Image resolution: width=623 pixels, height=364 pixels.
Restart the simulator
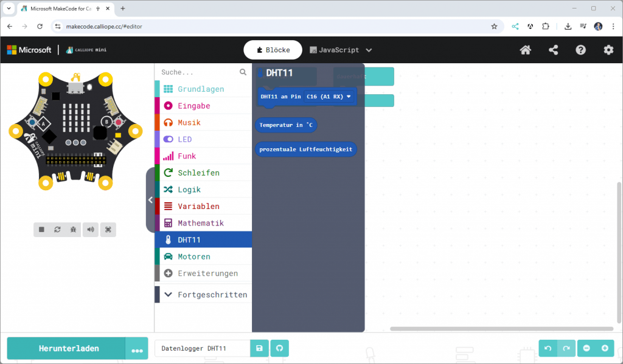57,229
